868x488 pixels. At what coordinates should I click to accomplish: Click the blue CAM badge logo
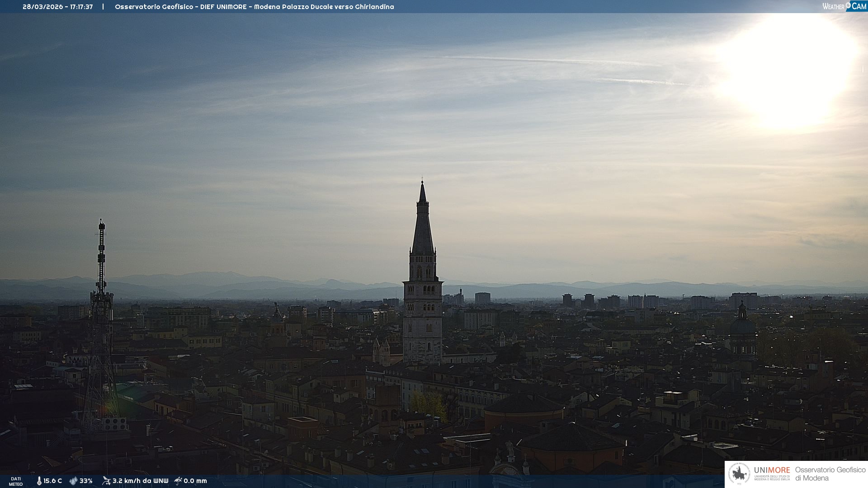coord(859,6)
